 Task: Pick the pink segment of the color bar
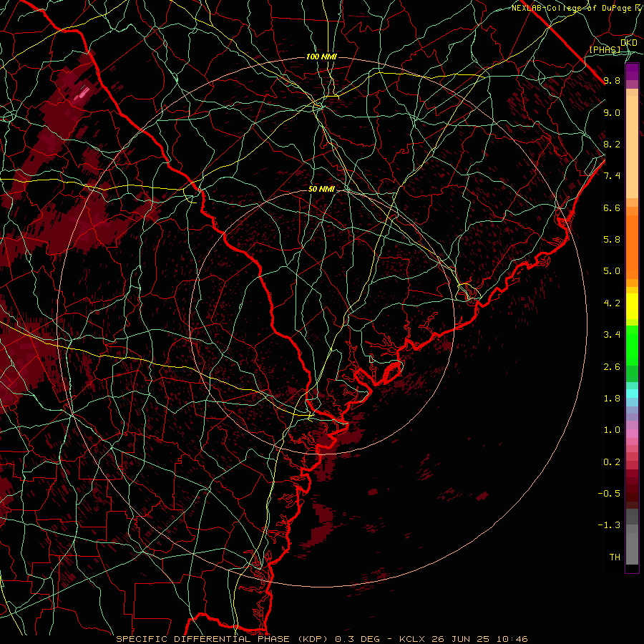632,434
